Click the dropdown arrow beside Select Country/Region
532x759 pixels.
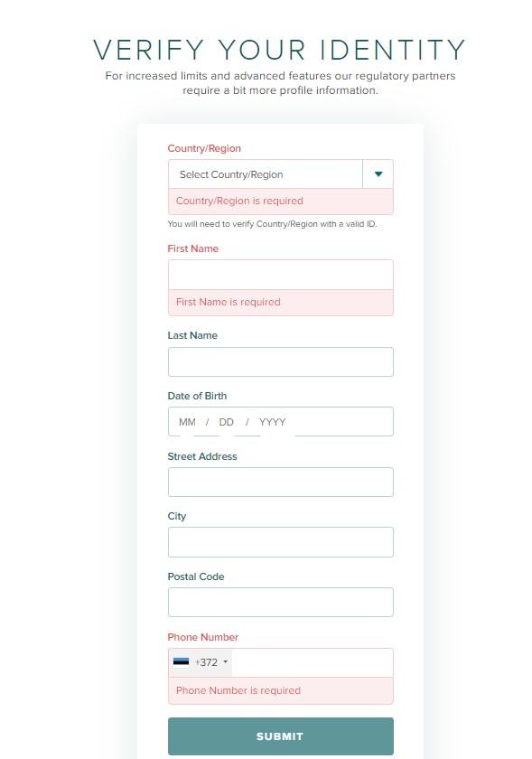[x=378, y=173]
